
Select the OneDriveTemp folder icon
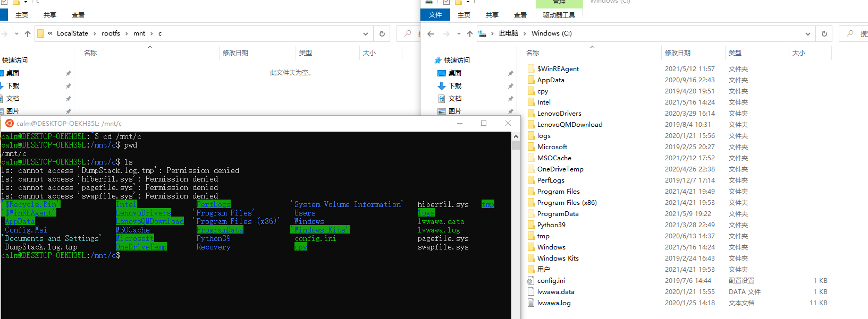(x=530, y=169)
